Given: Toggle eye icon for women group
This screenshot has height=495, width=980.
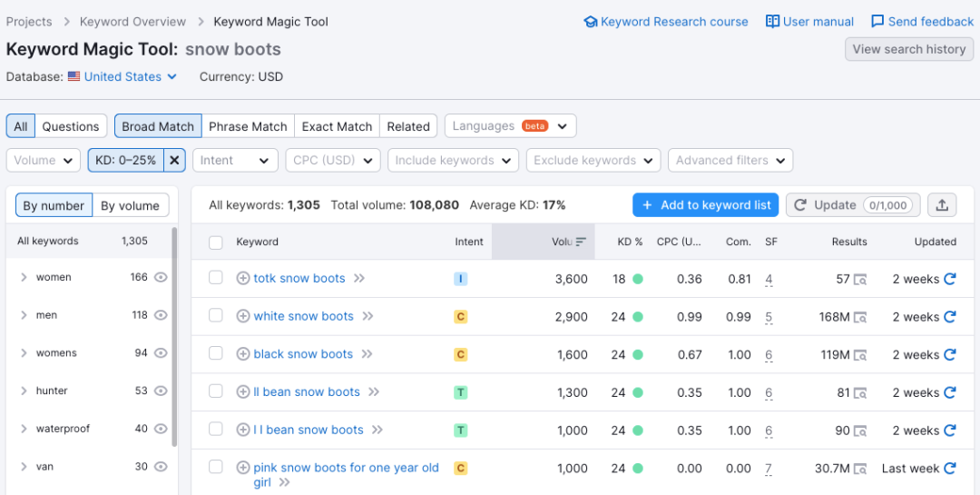Looking at the screenshot, I should tap(161, 277).
